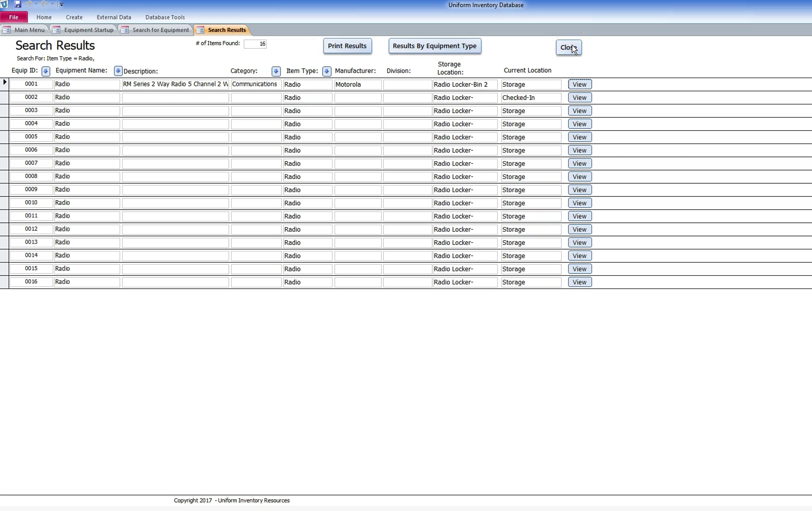This screenshot has height=511, width=812.
Task: Click the Access application icon at top-left
Action: pyautogui.click(x=4, y=4)
